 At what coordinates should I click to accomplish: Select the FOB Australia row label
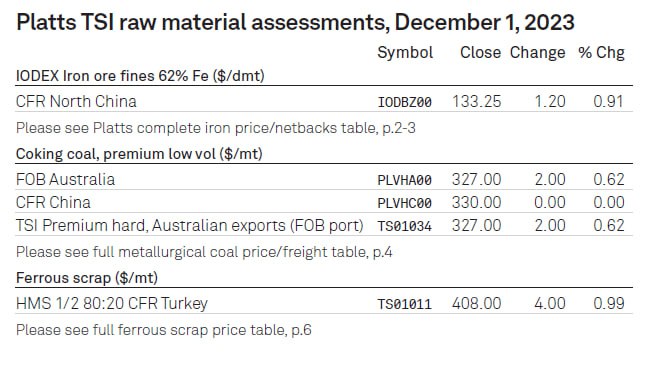tap(65, 179)
